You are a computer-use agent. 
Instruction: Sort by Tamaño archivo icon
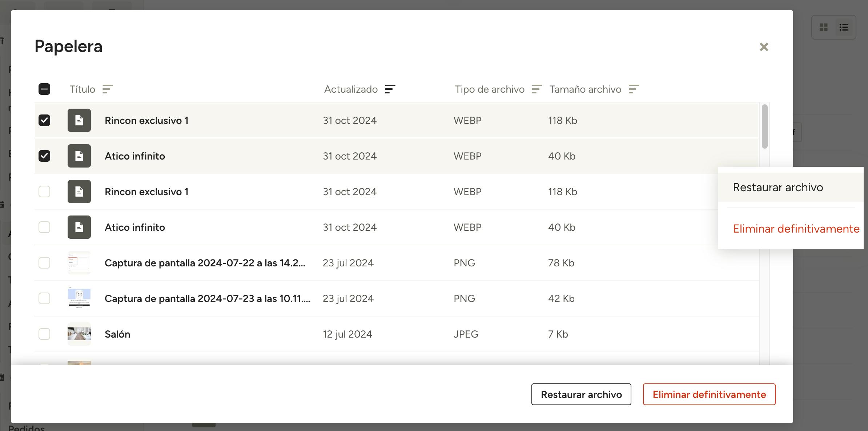[x=634, y=89]
